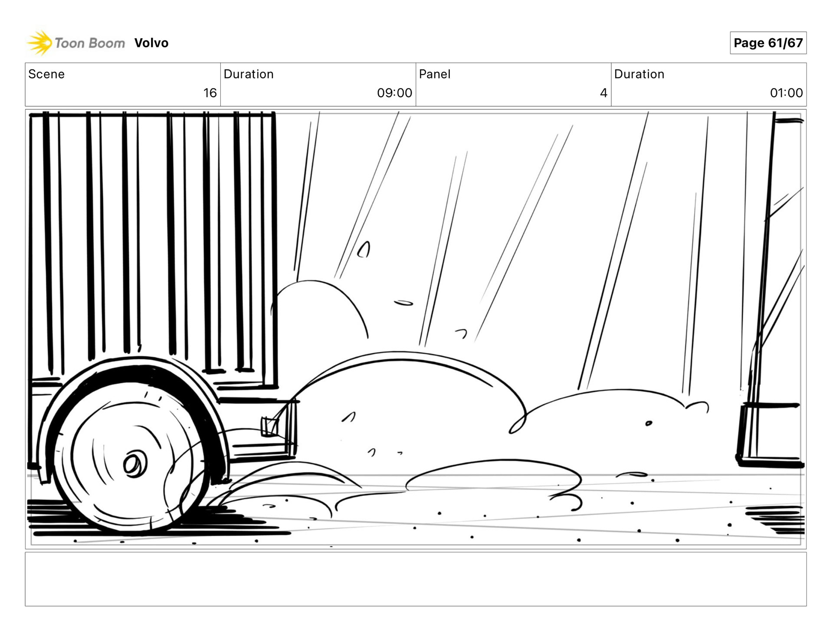This screenshot has height=644, width=833.
Task: Click the small reflector on truck bumper
Action: tap(269, 426)
